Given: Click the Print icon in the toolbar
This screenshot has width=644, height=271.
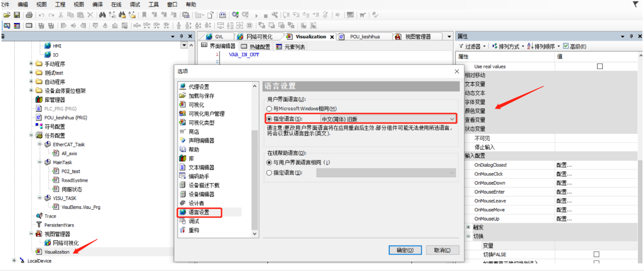Looking at the screenshot, I should pos(29,15).
